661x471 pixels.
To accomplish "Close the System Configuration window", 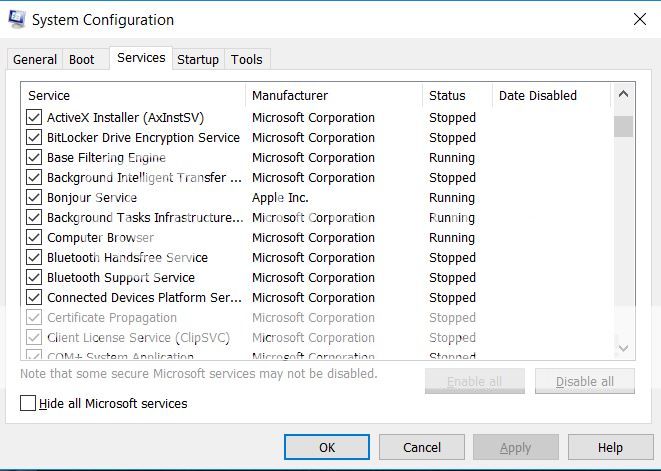I will pos(640,19).
